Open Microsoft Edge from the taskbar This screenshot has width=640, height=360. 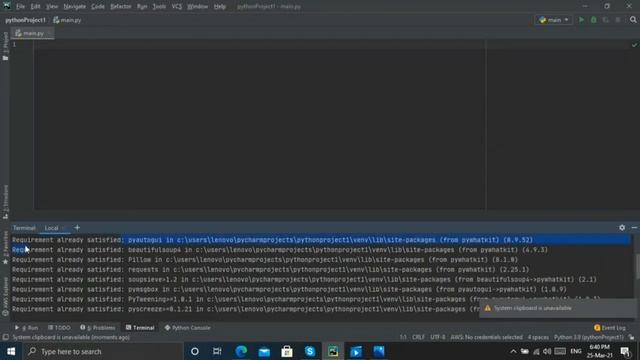pos(241,351)
